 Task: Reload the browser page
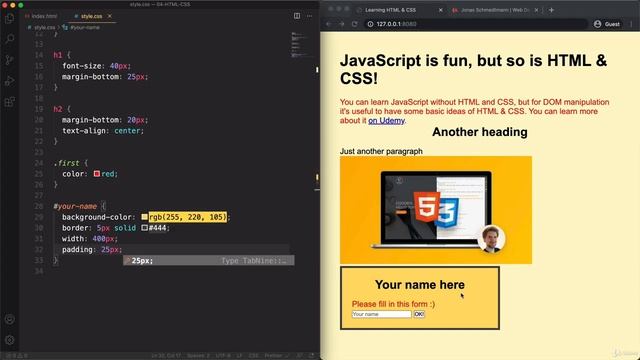354,24
